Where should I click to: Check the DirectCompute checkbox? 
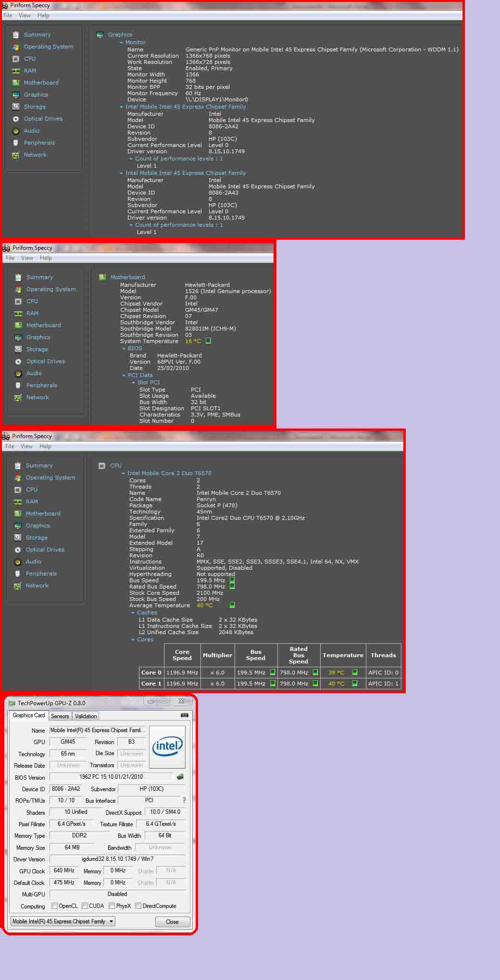point(138,906)
